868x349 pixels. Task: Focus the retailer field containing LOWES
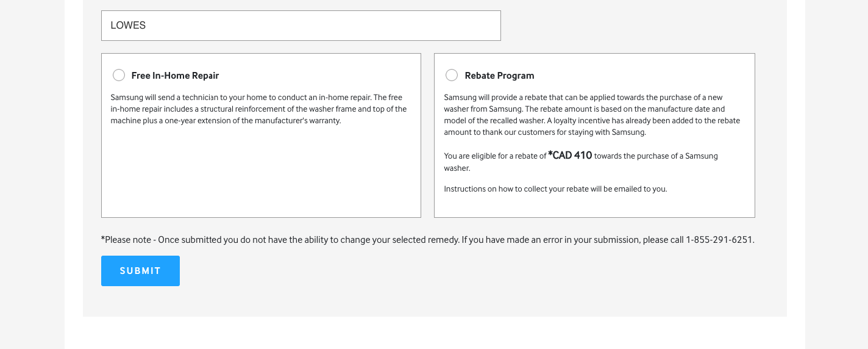(x=301, y=26)
